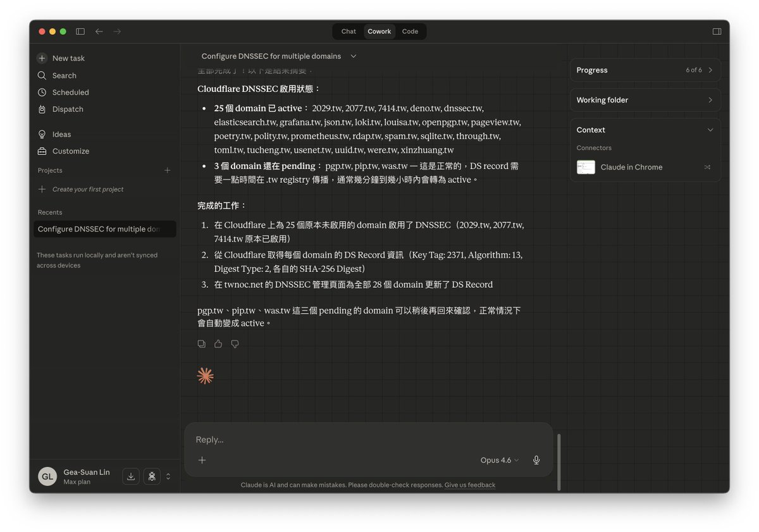
Task: Switch to the Cowork tab
Action: pyautogui.click(x=379, y=32)
